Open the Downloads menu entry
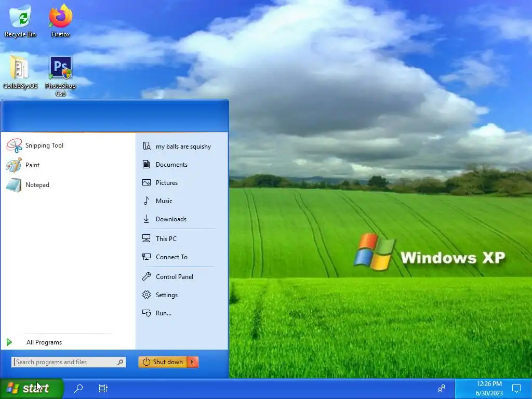532x399 pixels. [x=182, y=219]
